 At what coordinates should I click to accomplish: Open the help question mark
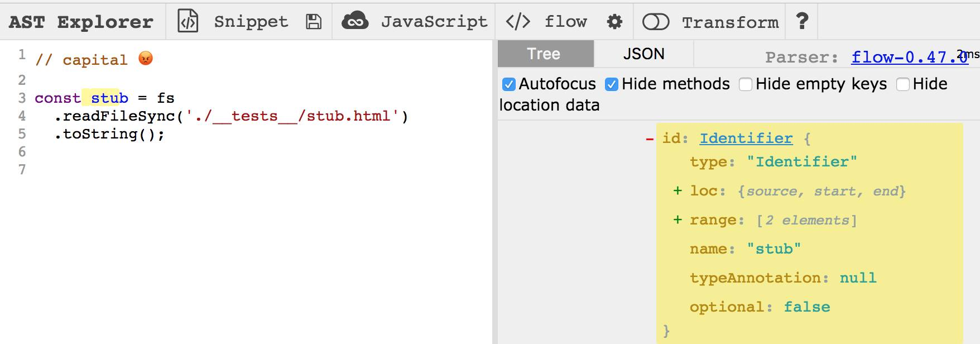point(802,21)
